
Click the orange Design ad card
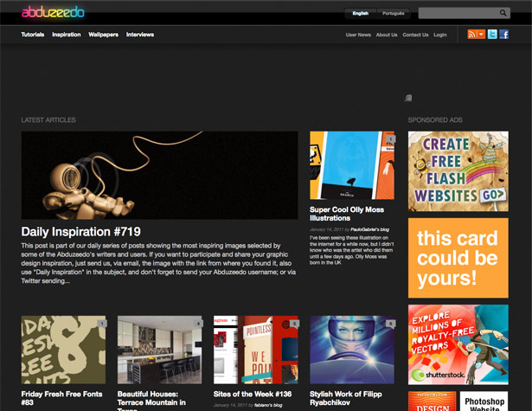pos(432,401)
